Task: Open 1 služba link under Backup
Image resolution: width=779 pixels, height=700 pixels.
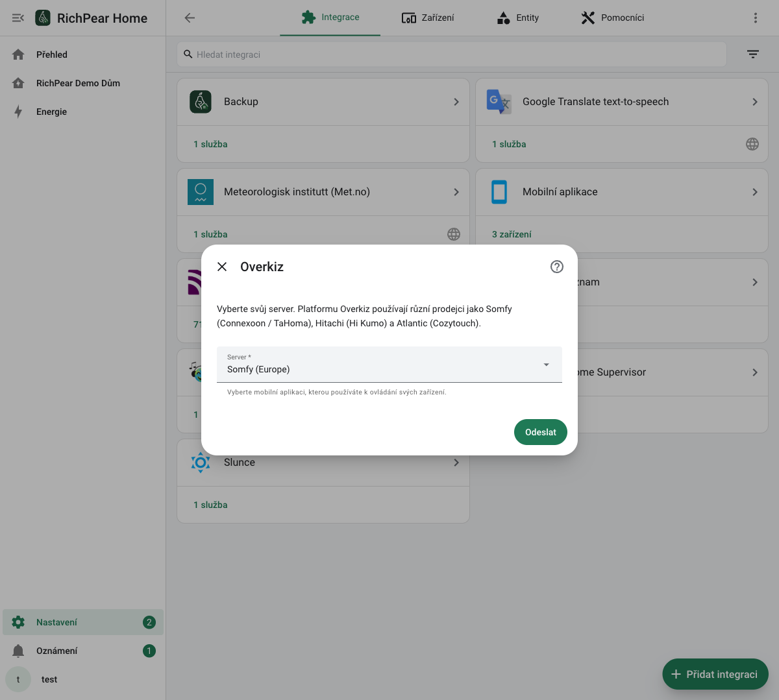Action: click(210, 144)
